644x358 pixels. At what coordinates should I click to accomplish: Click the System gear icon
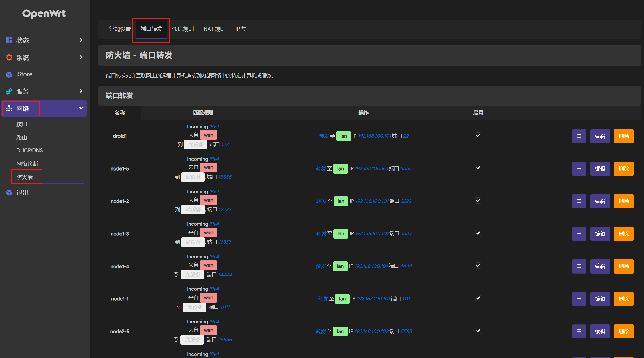9,58
